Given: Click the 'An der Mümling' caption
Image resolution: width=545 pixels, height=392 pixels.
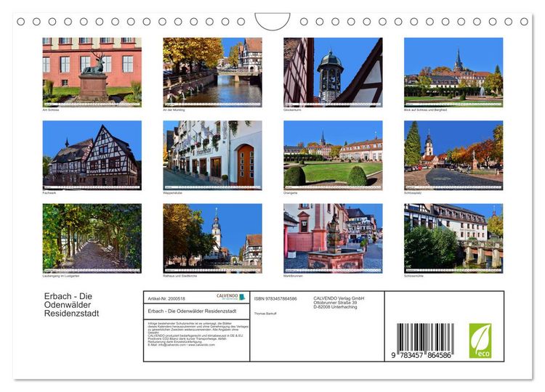Looking at the screenshot, I should [174, 110].
